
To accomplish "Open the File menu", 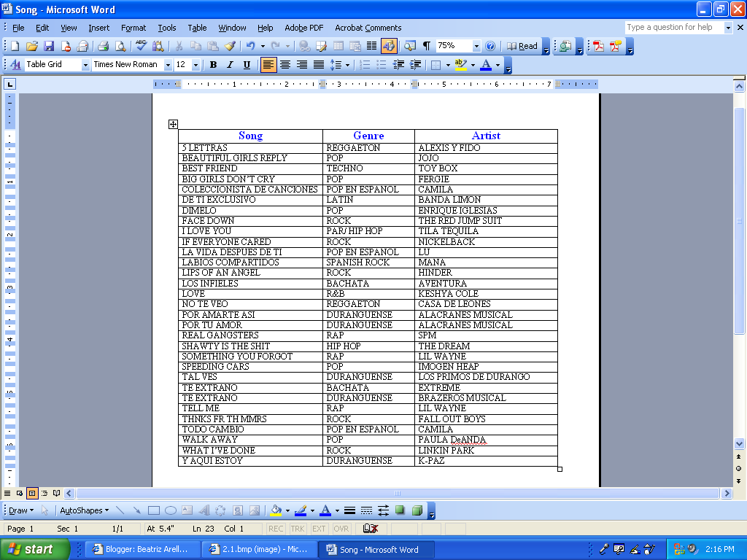I will (x=18, y=28).
